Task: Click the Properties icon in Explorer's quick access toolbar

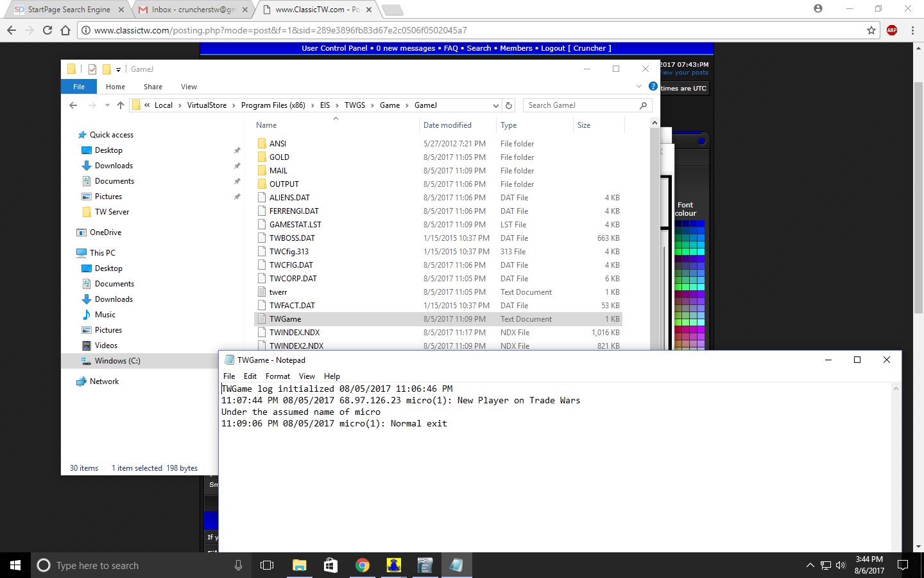Action: click(92, 69)
